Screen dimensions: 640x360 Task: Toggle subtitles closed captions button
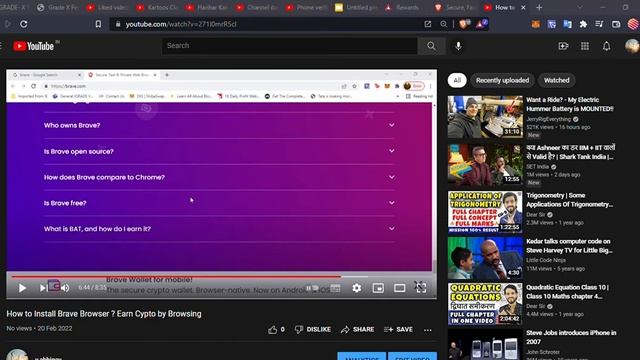click(x=335, y=288)
